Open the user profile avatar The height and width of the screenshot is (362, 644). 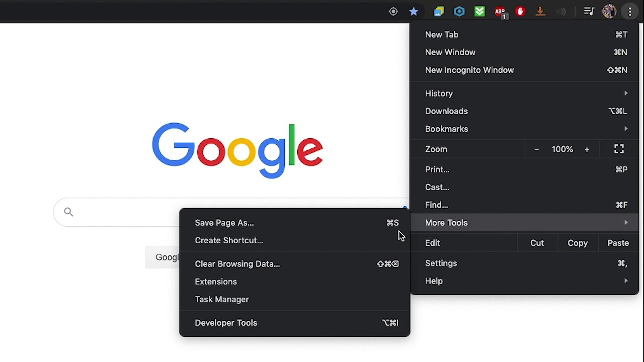(609, 12)
